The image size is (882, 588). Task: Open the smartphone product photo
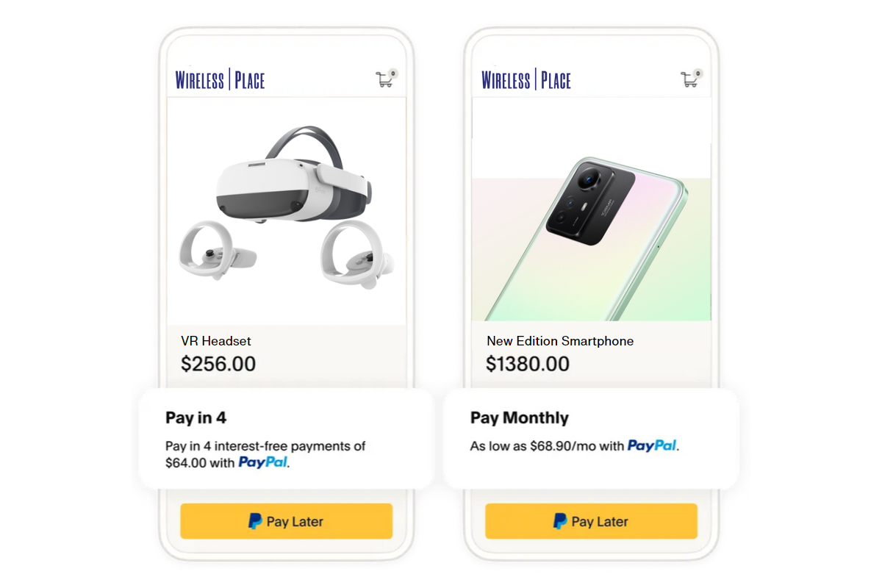[603, 235]
